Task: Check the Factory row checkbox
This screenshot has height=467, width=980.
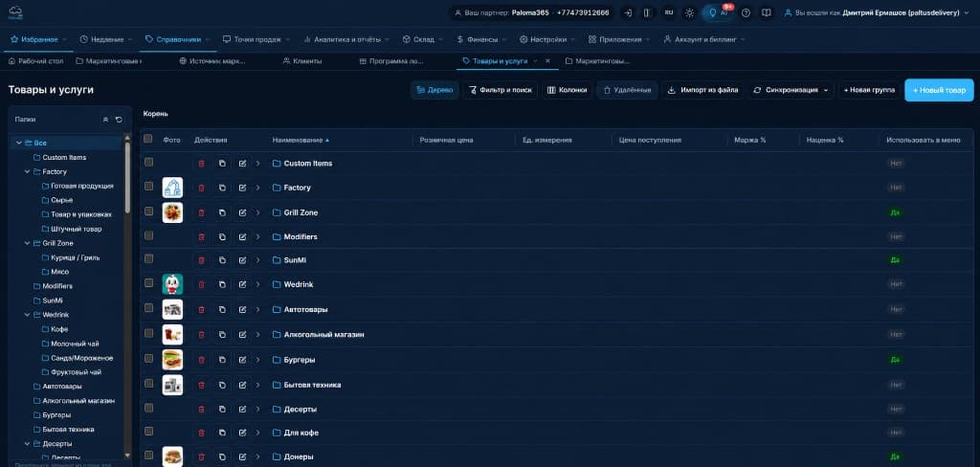Action: tap(148, 186)
